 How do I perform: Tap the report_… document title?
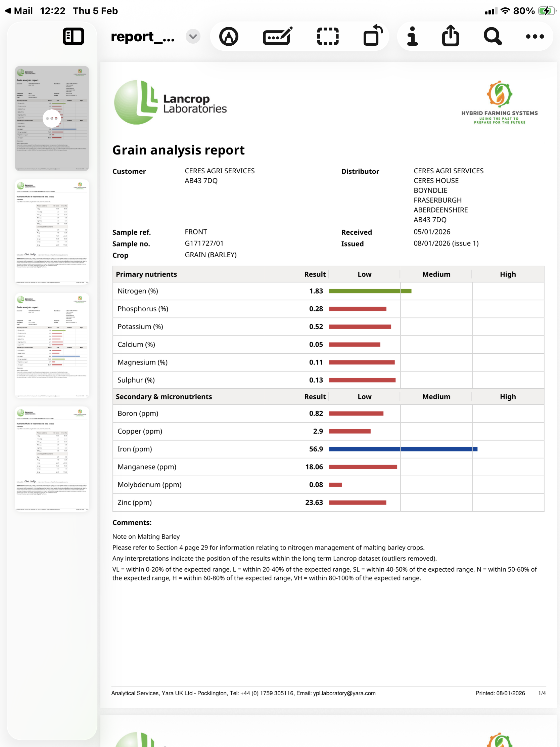143,37
